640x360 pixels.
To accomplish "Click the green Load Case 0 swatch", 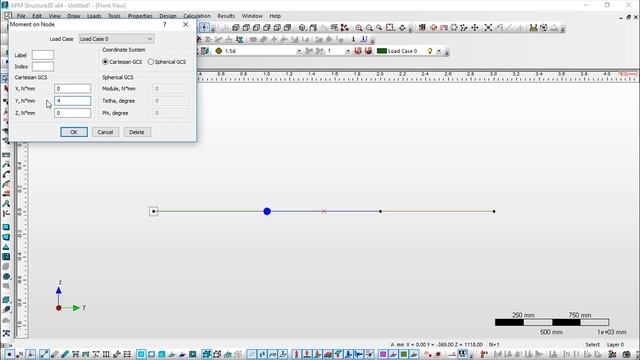I will point(382,51).
